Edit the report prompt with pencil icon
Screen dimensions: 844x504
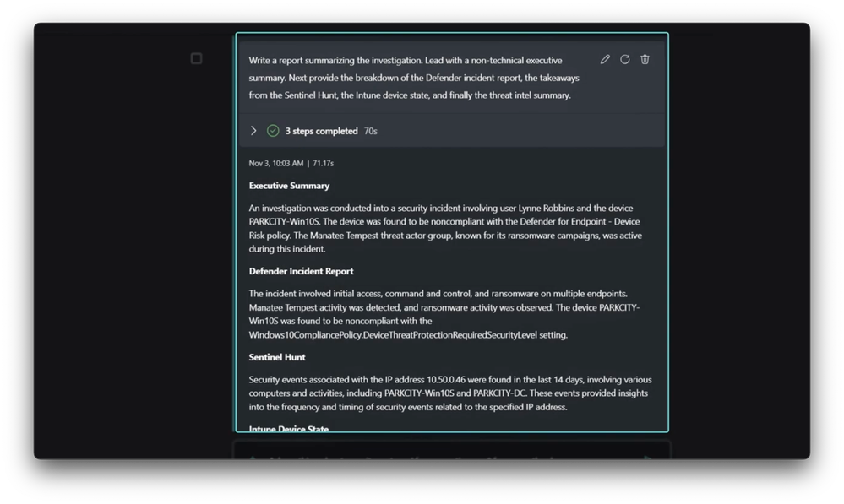pos(605,59)
